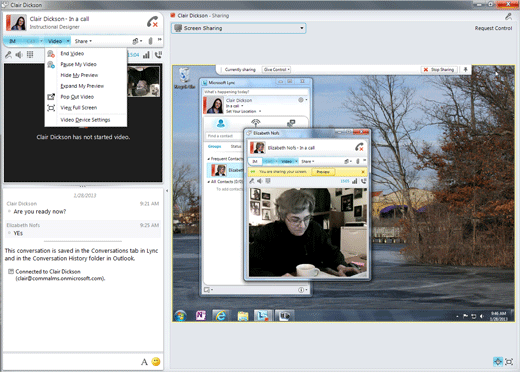Click the Video tab in Elizabeth Nofs window
Screen dimensions: 520x372
(286, 161)
